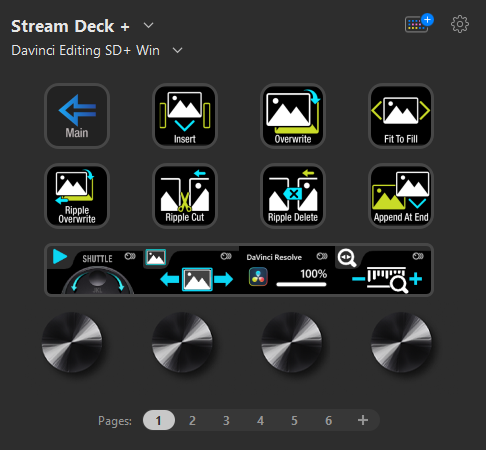Select the fourth dial knob under zoom
This screenshot has height=450, width=486.
pos(401,342)
